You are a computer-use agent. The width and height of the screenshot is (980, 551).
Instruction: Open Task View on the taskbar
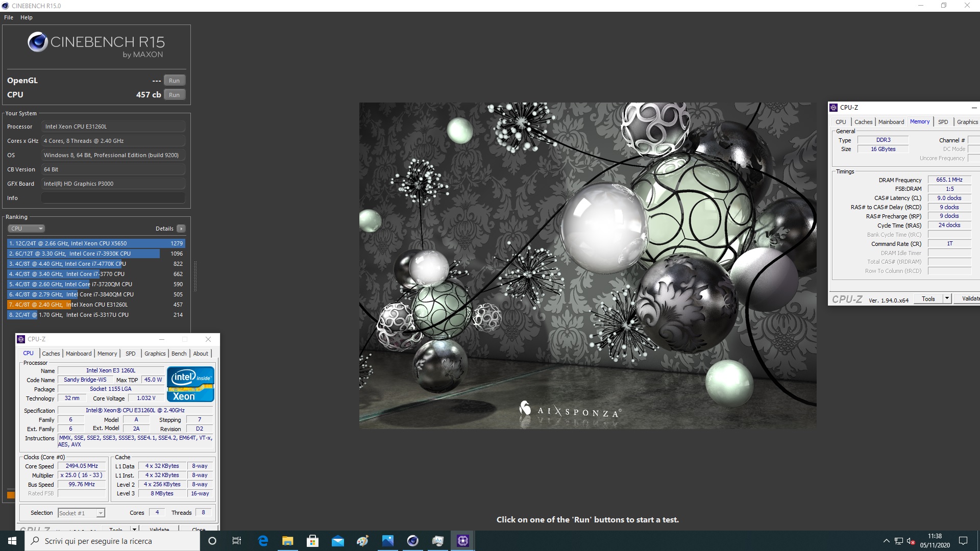pos(237,541)
